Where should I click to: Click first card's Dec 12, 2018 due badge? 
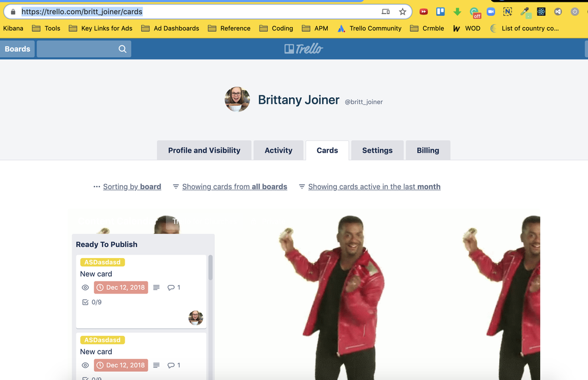121,288
